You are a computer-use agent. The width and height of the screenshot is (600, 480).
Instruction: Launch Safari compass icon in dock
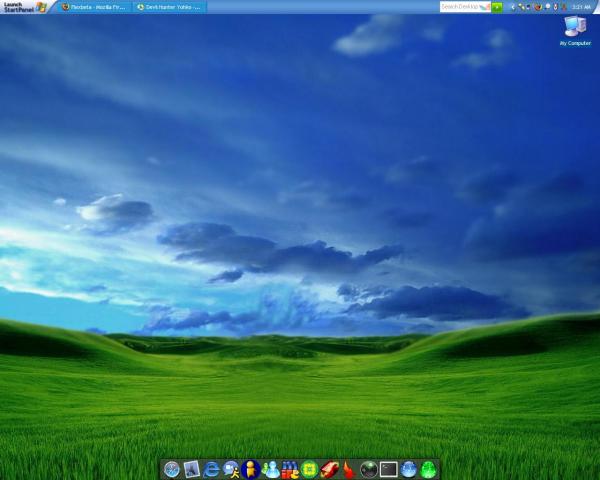[x=172, y=469]
